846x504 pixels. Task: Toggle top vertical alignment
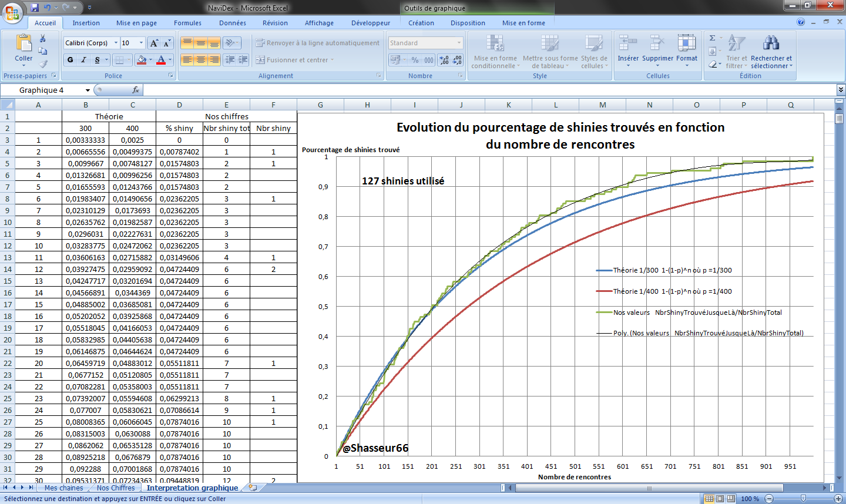click(x=187, y=43)
